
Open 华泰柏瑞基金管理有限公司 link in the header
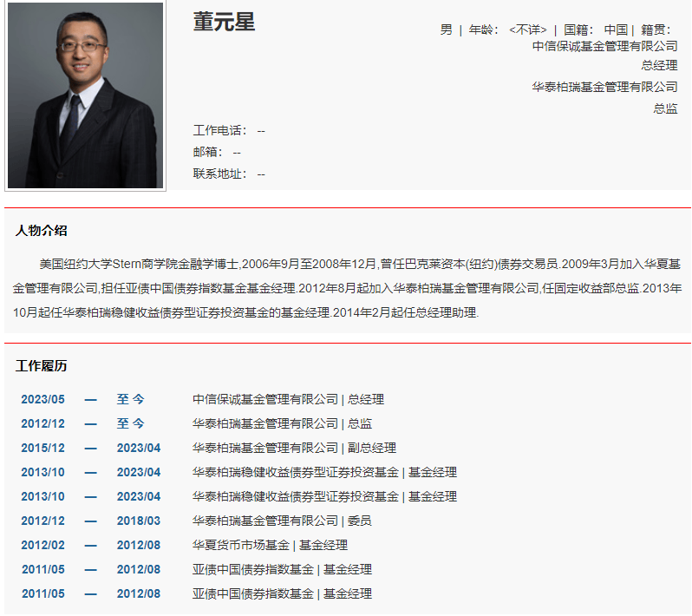tap(604, 87)
